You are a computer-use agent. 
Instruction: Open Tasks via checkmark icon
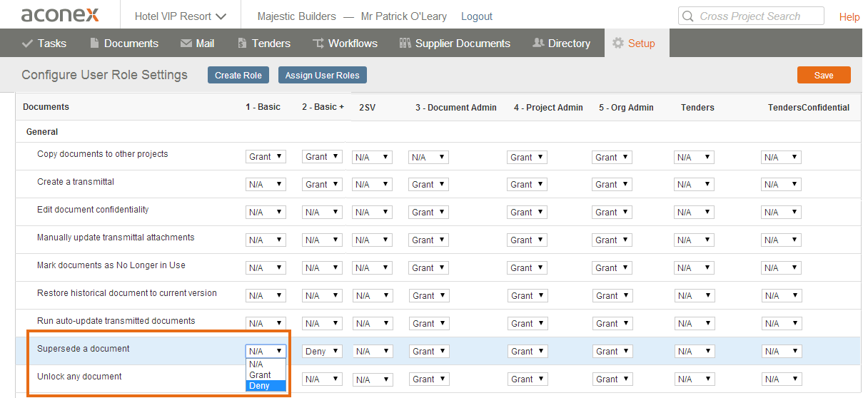29,44
